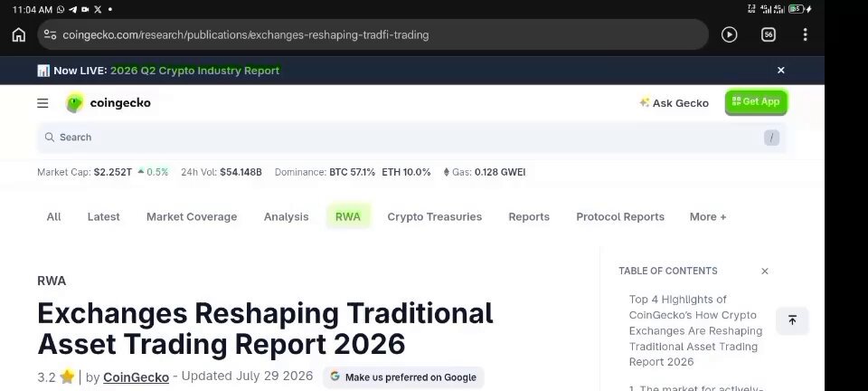Click BTC 57.1% dominance

[x=352, y=172]
